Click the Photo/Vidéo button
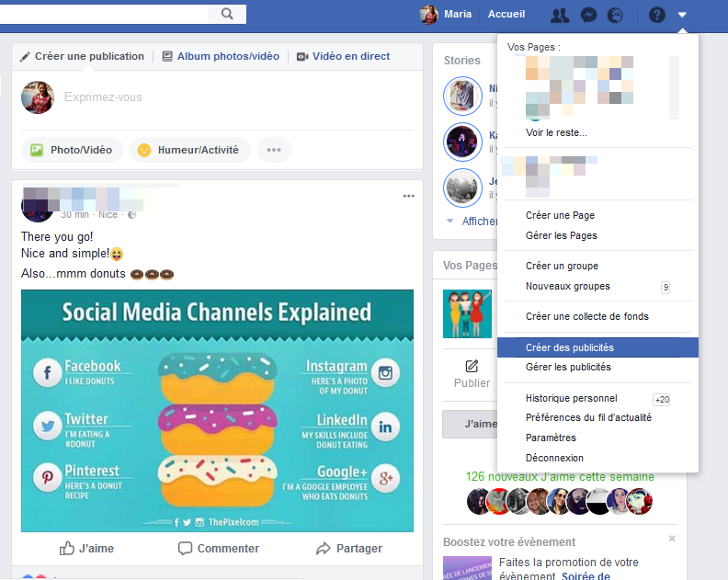 (x=72, y=150)
